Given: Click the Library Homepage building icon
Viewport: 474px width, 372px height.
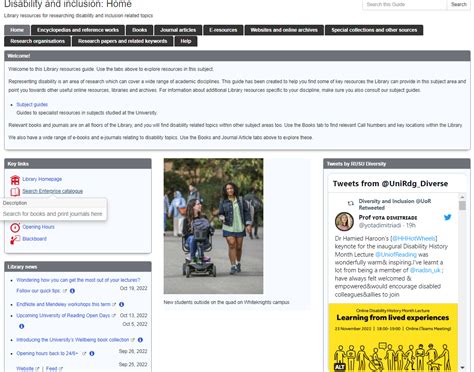Looking at the screenshot, I should click(x=15, y=180).
